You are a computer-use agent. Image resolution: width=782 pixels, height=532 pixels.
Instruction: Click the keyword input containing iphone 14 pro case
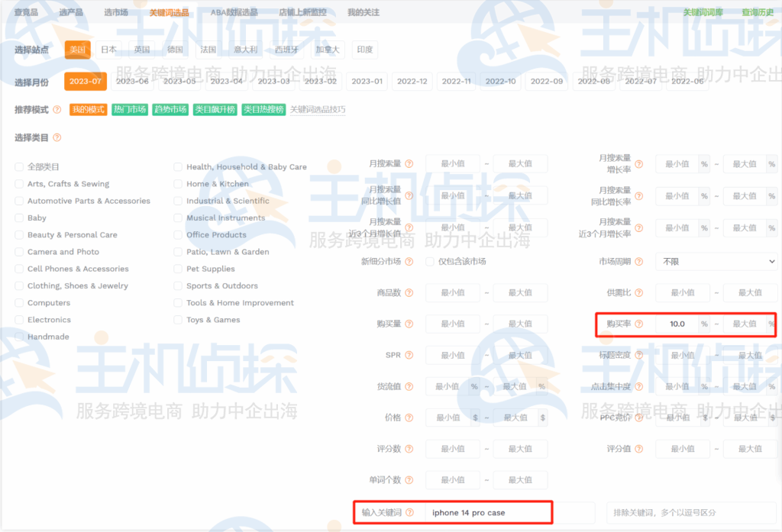click(x=487, y=513)
